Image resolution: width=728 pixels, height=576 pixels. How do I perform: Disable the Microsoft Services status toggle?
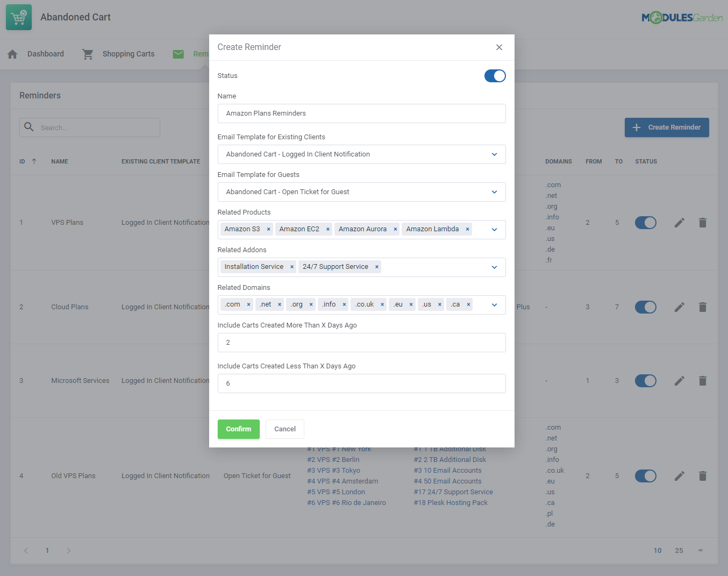pyautogui.click(x=646, y=381)
